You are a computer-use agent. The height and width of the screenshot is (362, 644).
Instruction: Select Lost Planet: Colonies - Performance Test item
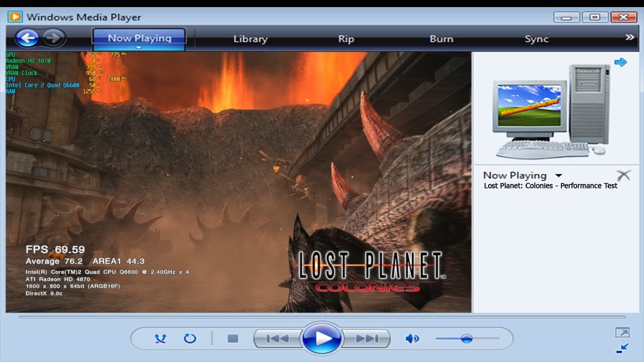click(550, 186)
